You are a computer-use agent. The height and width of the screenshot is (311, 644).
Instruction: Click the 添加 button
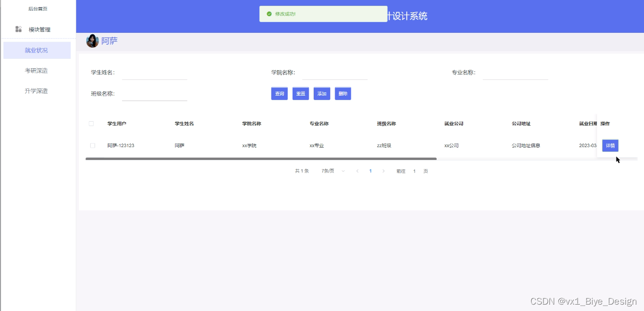coord(322,94)
